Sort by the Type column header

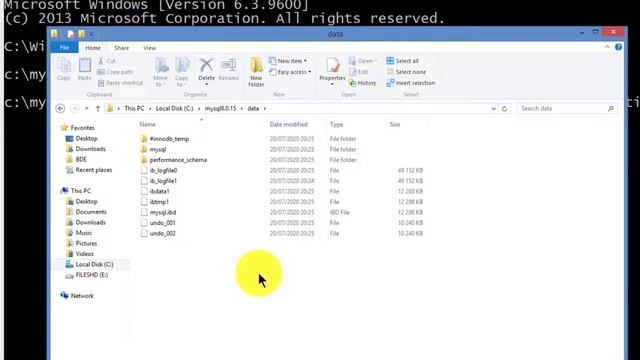click(336, 124)
